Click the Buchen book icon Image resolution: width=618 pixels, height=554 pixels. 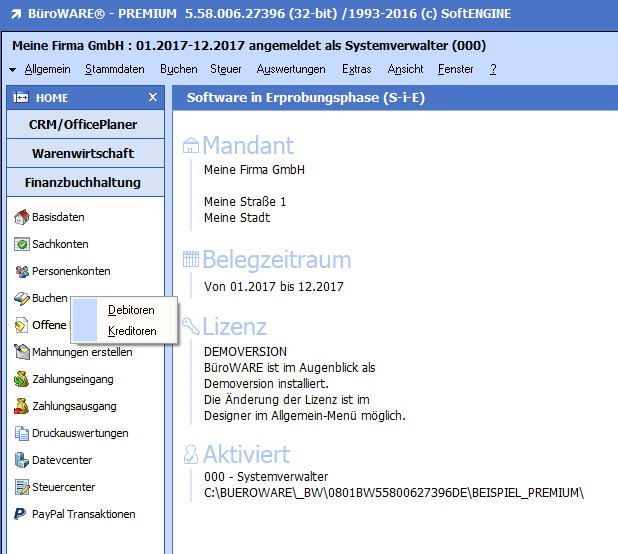pos(22,298)
